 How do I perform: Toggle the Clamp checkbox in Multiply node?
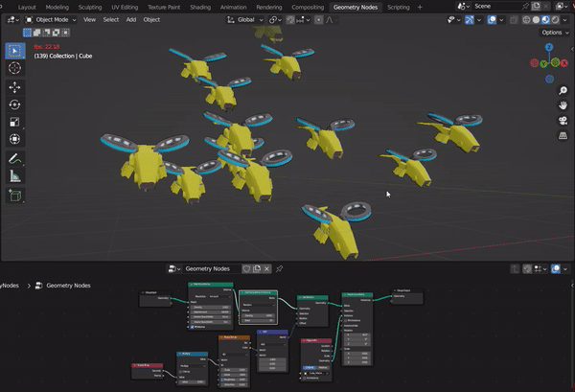tap(181, 372)
